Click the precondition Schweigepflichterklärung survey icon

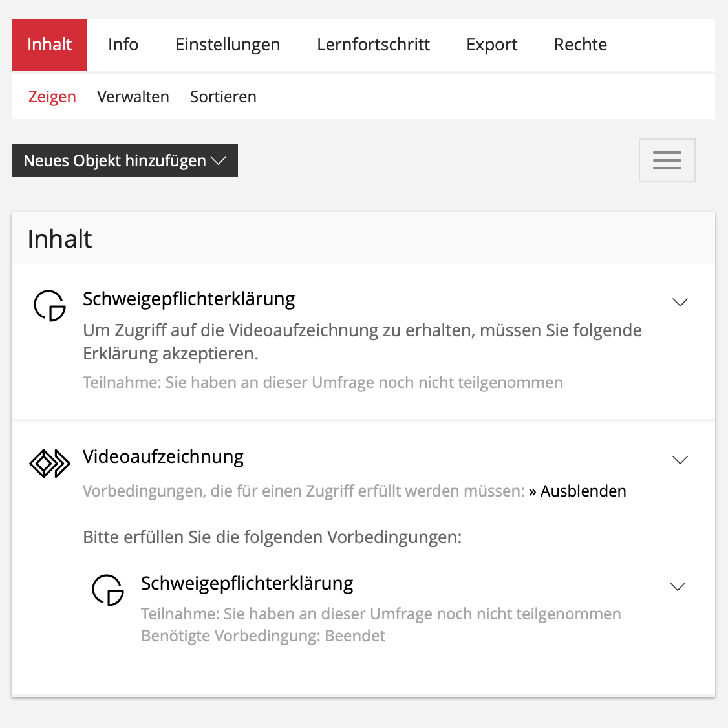[108, 590]
